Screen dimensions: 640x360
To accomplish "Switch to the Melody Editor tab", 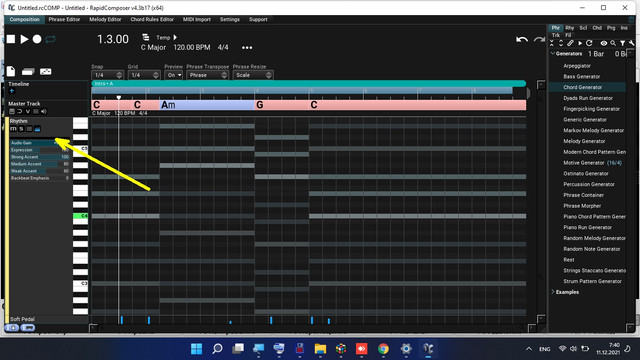I will (x=105, y=20).
